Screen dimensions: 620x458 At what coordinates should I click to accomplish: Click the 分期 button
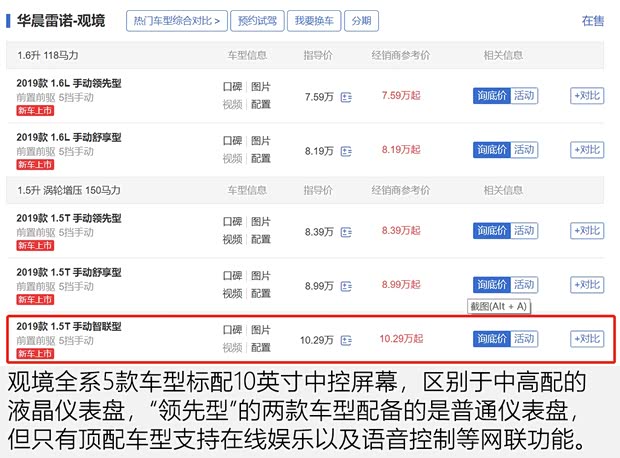(x=361, y=21)
